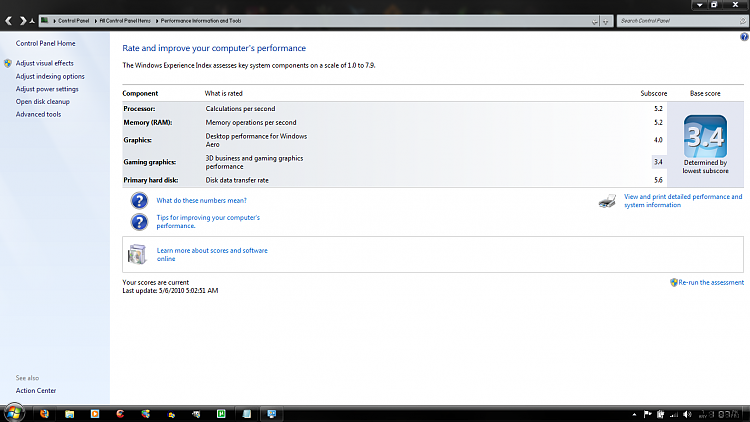Open the media player taskbar icon

point(95,414)
